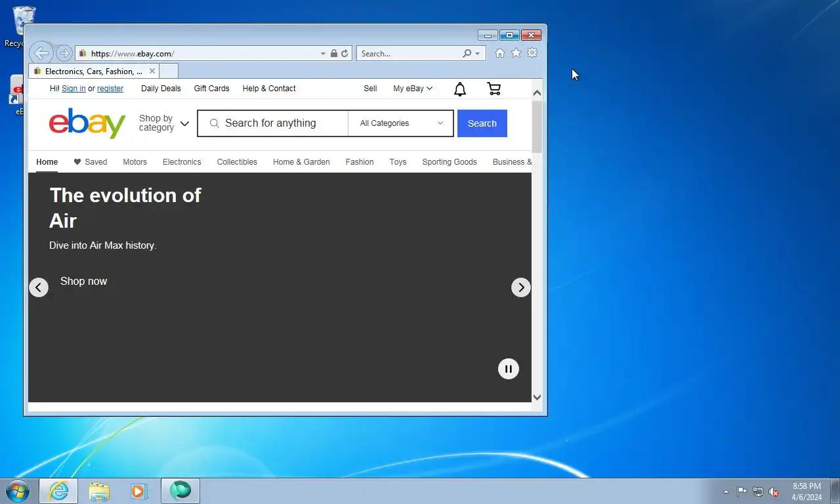Go to the Motors category
Screen dimensions: 840x504
(x=135, y=162)
